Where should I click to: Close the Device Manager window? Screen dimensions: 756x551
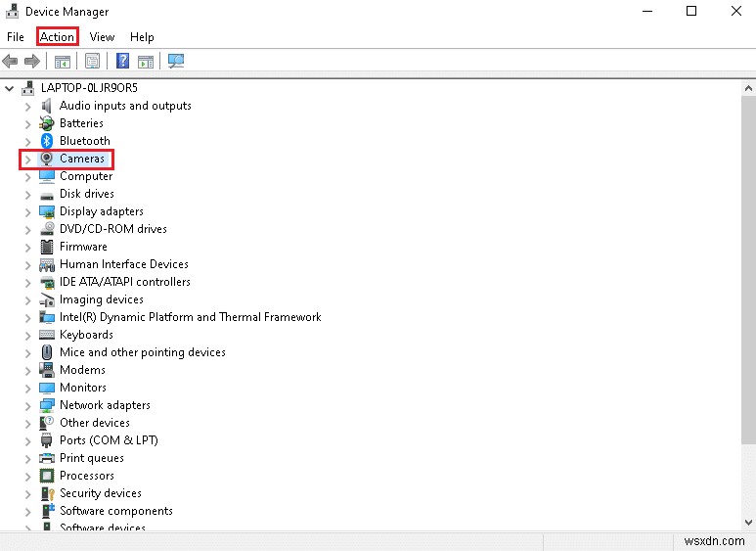point(736,11)
